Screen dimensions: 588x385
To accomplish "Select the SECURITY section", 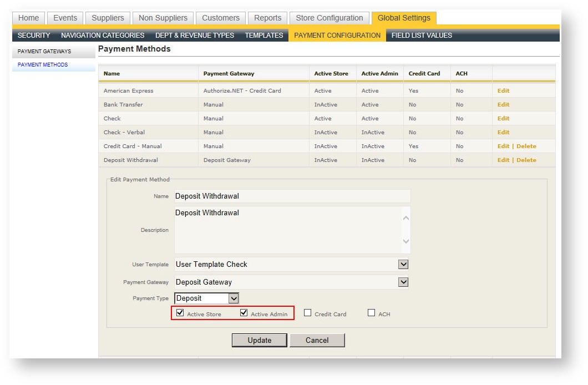I will click(x=33, y=35).
